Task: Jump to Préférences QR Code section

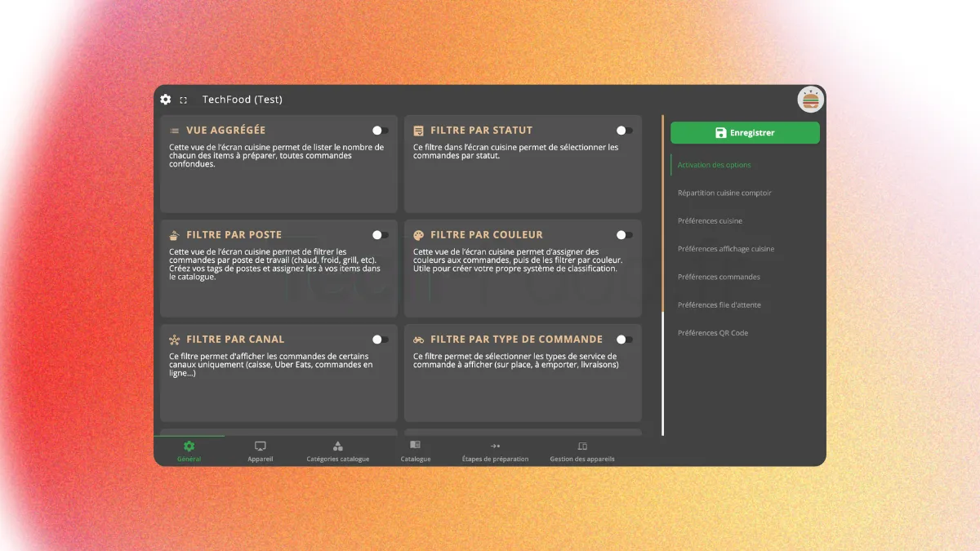Action: 712,333
